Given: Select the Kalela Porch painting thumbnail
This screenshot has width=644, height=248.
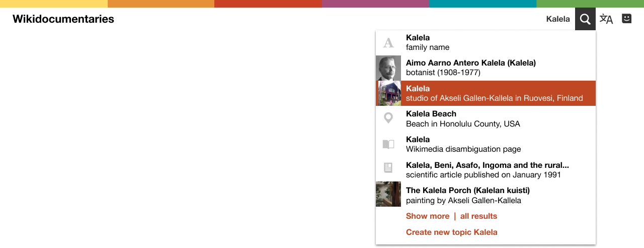Looking at the screenshot, I should pyautogui.click(x=388, y=194).
